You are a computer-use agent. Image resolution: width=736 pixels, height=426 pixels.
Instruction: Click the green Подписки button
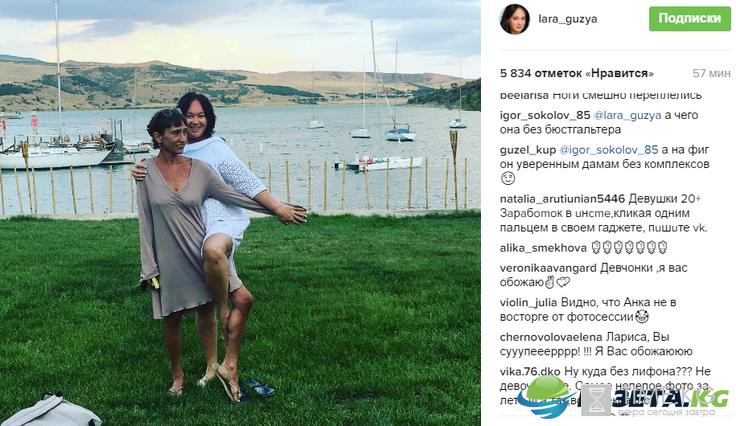point(690,19)
